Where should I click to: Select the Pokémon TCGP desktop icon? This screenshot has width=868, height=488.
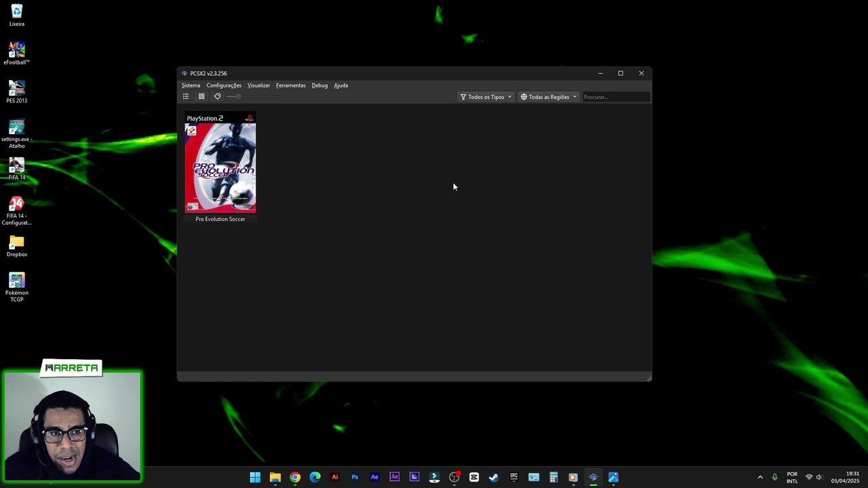tap(17, 287)
